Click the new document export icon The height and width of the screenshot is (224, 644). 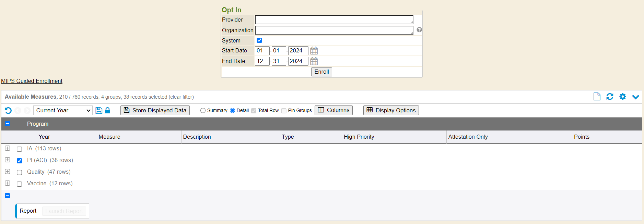[x=597, y=97]
